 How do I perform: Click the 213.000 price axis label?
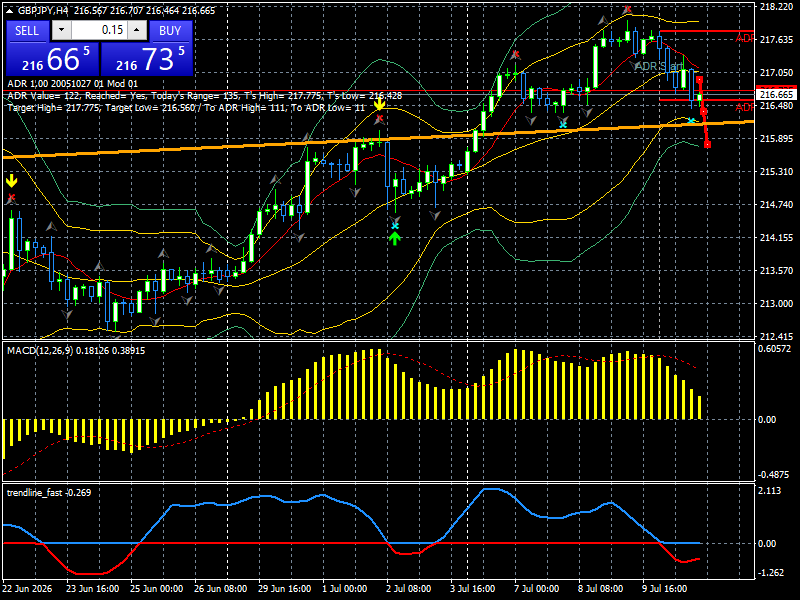(776, 304)
